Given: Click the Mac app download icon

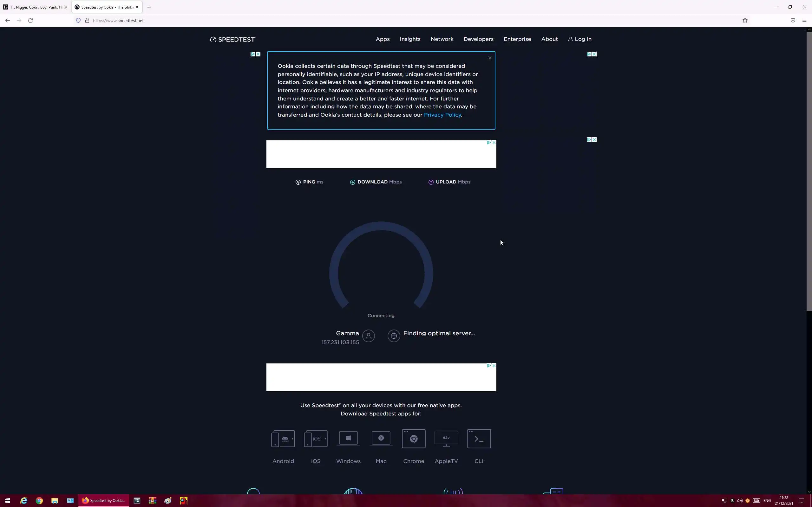Looking at the screenshot, I should click(381, 439).
